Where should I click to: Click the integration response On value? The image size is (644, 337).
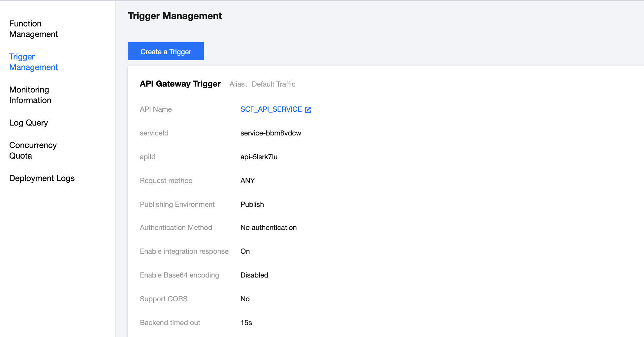tap(245, 251)
